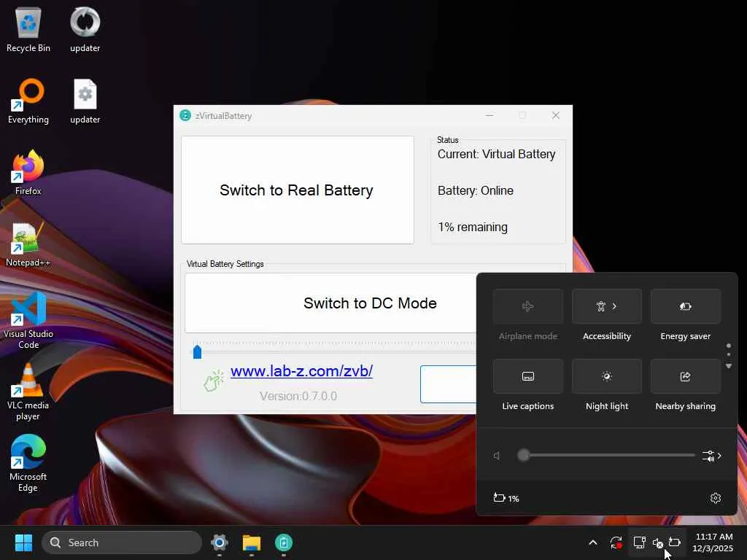The height and width of the screenshot is (560, 747).
Task: Click Switch to Real Battery button
Action: point(298,190)
